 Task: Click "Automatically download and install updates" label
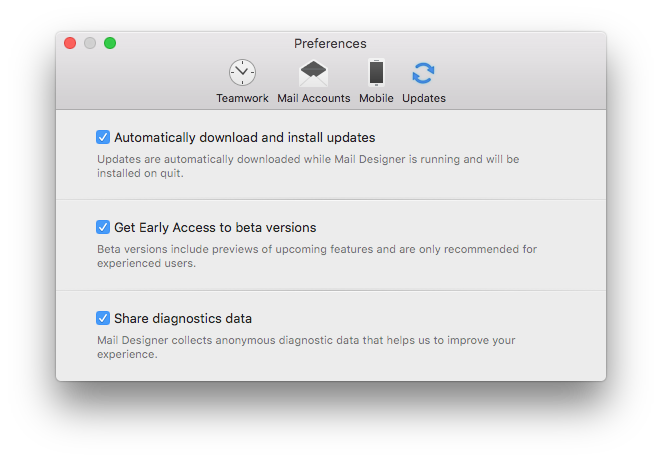click(x=244, y=138)
